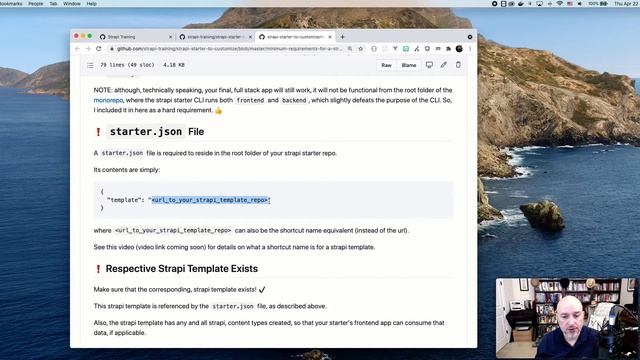Viewport: 640px width, 360px height.
Task: Open Chrome three-dot menu
Action: coord(470,49)
